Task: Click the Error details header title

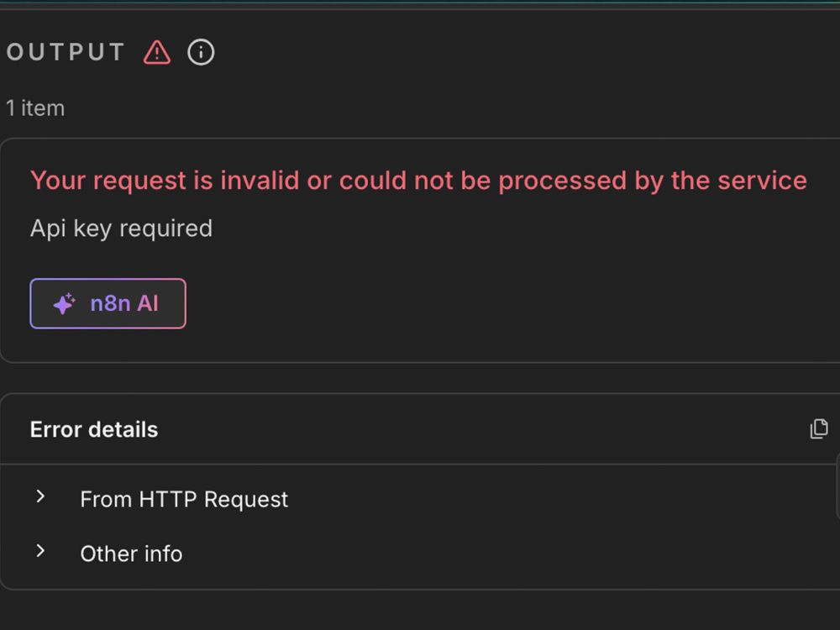Action: [x=94, y=429]
